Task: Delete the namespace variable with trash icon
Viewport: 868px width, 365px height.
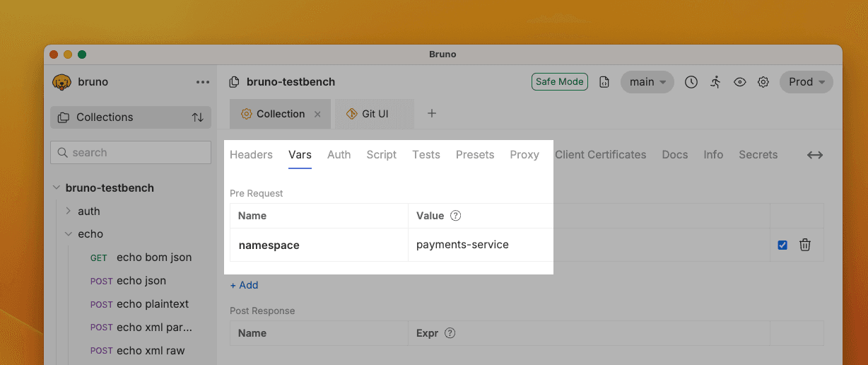Action: click(805, 245)
